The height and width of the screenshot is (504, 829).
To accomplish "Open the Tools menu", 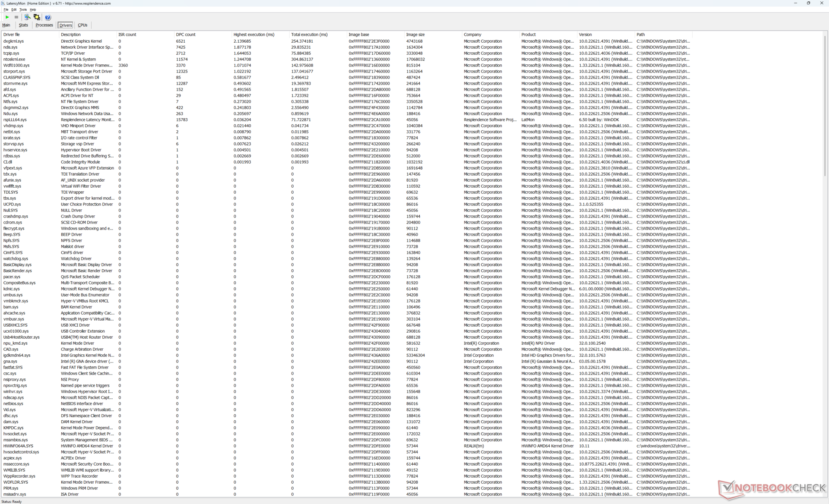I will tap(23, 9).
